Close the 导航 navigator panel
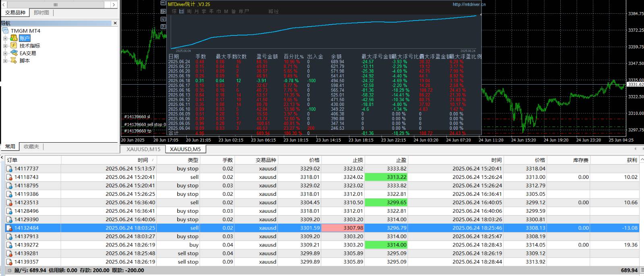Screen dimensions: 644x276 115,23
